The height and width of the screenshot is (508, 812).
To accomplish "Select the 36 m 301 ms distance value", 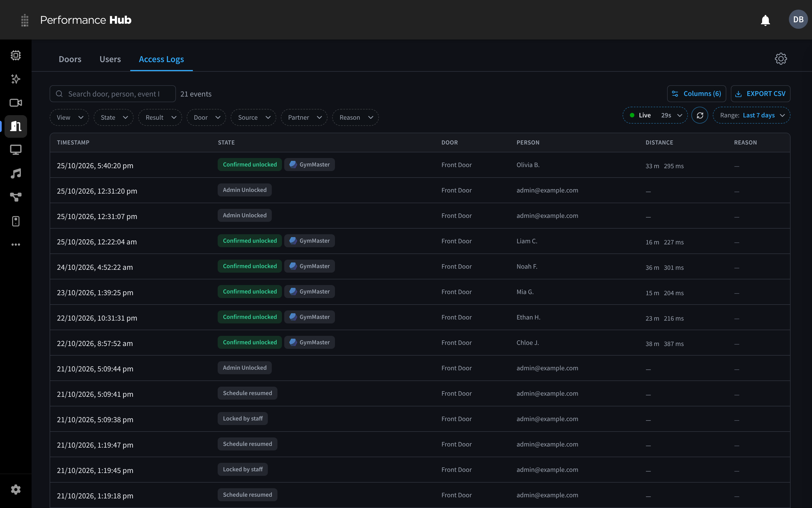I will coord(664,268).
